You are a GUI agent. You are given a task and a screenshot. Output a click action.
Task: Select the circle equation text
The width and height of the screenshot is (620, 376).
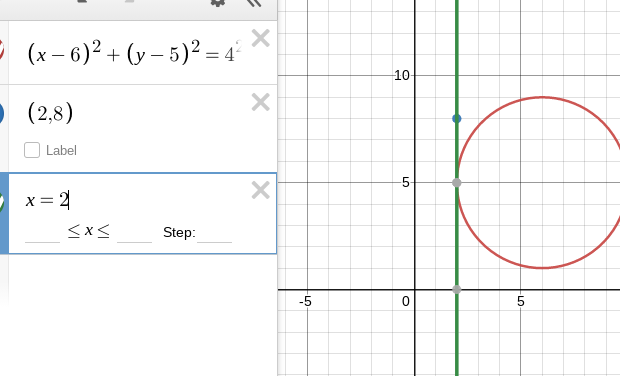click(134, 52)
